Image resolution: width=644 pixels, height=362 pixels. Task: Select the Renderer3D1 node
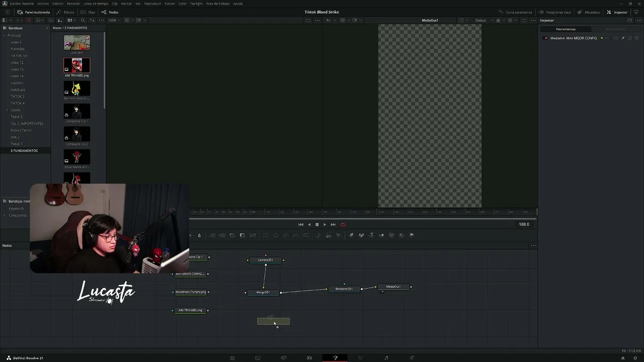tap(344, 289)
